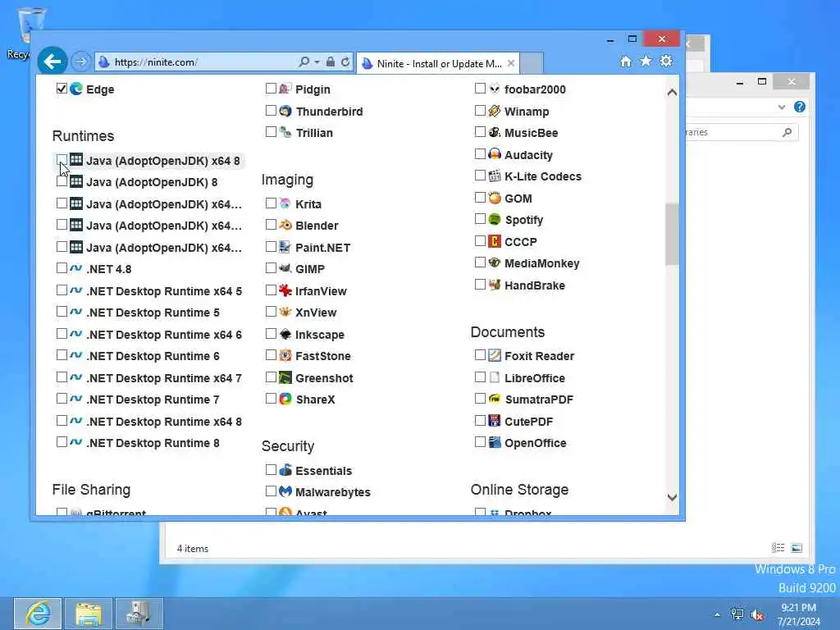Screen dimensions: 840x630
Task: Click the Pidgin app icon
Action: coord(285,89)
